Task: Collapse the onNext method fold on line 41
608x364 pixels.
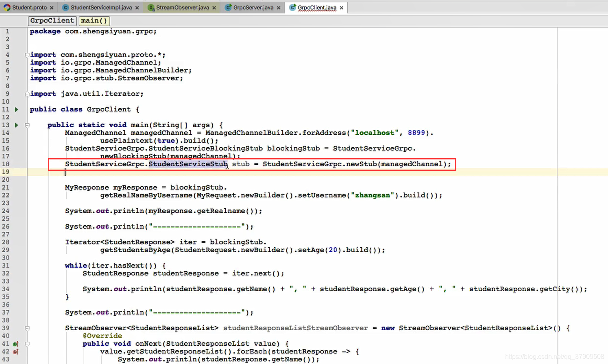Action: [27, 344]
